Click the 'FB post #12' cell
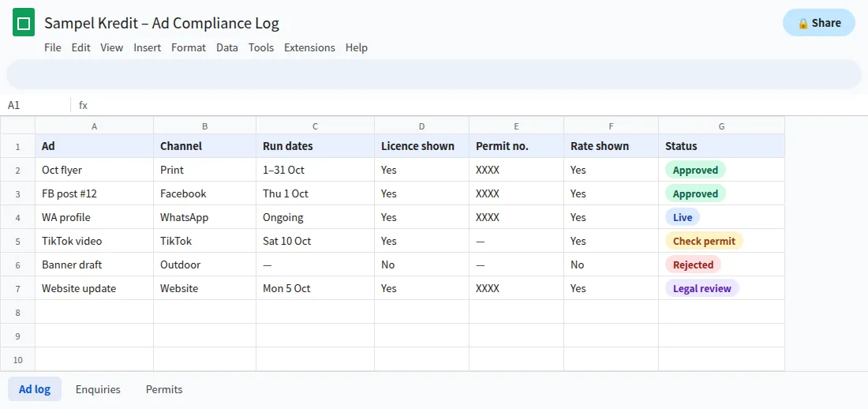 tap(94, 193)
